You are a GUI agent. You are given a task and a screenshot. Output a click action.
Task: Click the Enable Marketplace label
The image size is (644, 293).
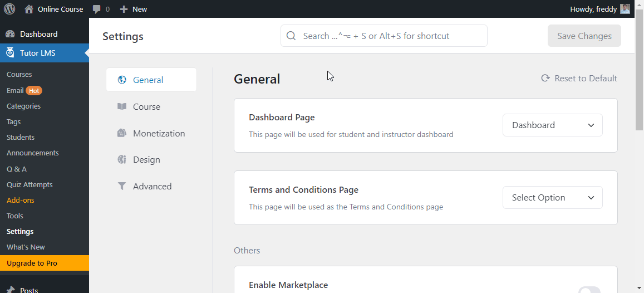pyautogui.click(x=288, y=285)
